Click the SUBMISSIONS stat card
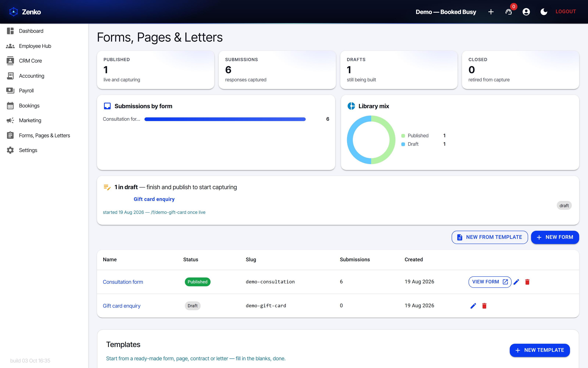The height and width of the screenshot is (368, 588). (x=277, y=70)
